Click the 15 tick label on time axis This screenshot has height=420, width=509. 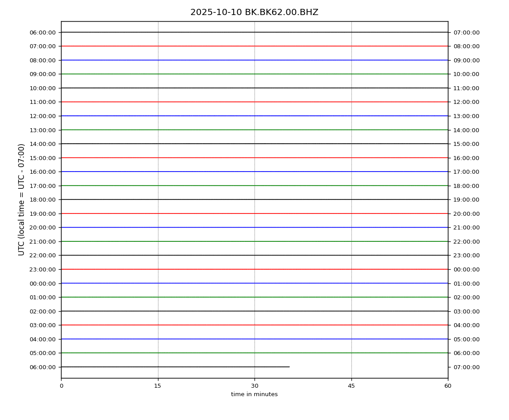158,386
